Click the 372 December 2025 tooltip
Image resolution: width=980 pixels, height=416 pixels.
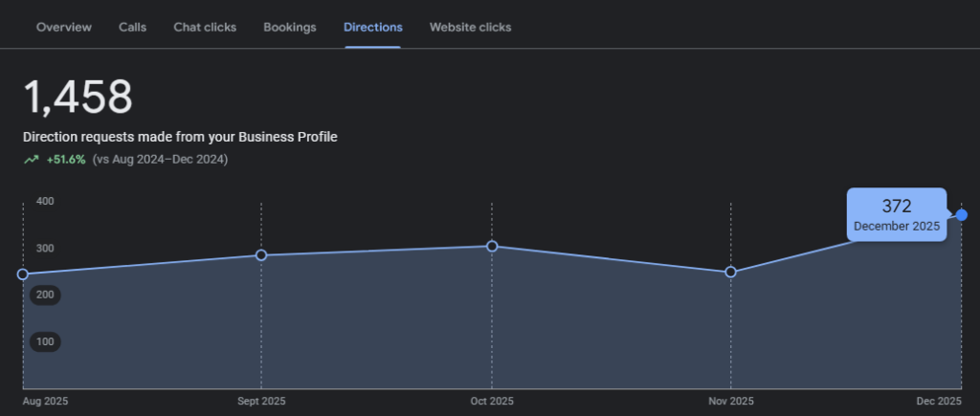[x=896, y=215]
